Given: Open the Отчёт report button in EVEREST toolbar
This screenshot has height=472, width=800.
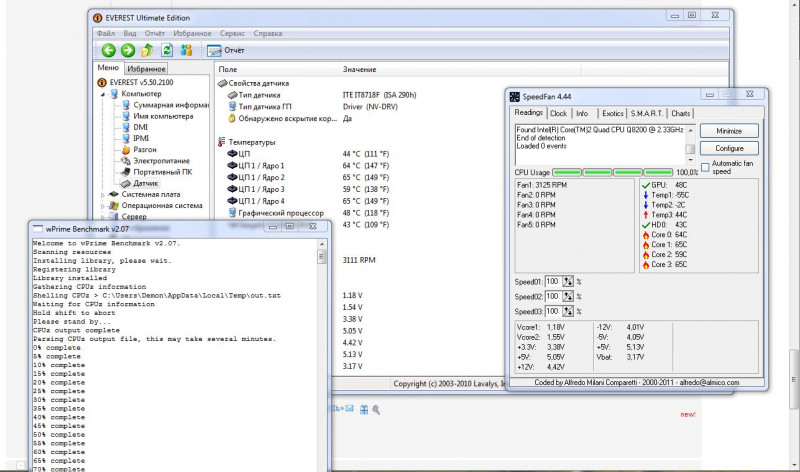Looking at the screenshot, I should tap(226, 50).
